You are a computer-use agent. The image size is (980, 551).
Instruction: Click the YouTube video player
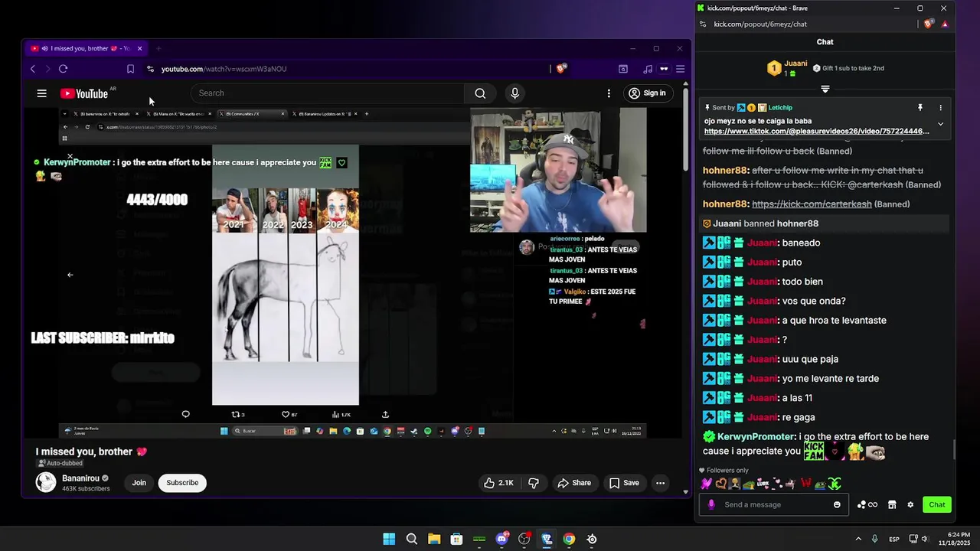[x=353, y=272]
